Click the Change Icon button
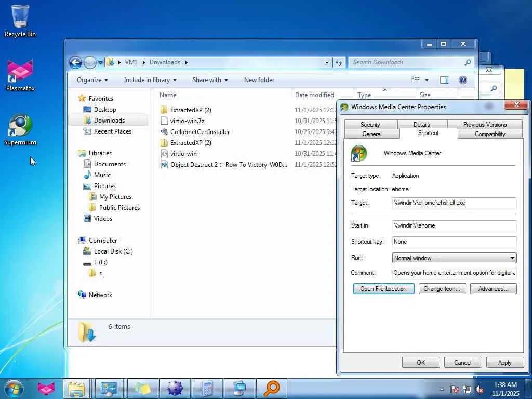This screenshot has width=532, height=399. [442, 289]
